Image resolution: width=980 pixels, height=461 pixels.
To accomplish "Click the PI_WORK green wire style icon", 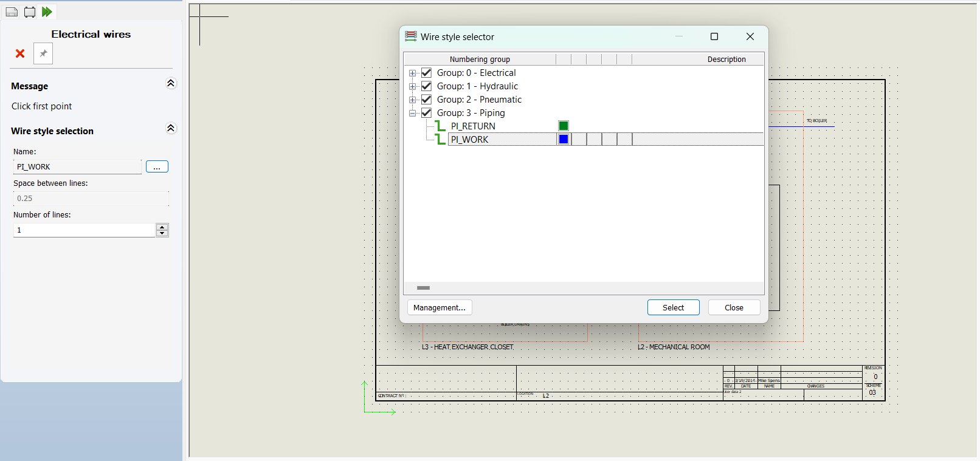I will point(440,140).
